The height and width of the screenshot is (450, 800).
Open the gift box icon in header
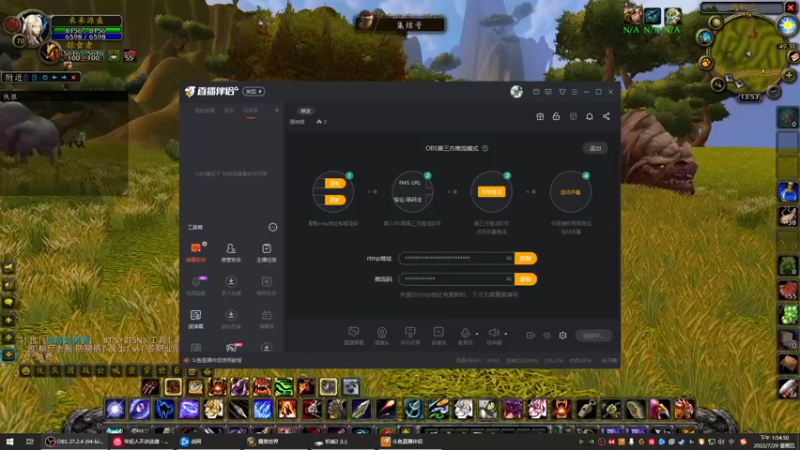coord(540,116)
